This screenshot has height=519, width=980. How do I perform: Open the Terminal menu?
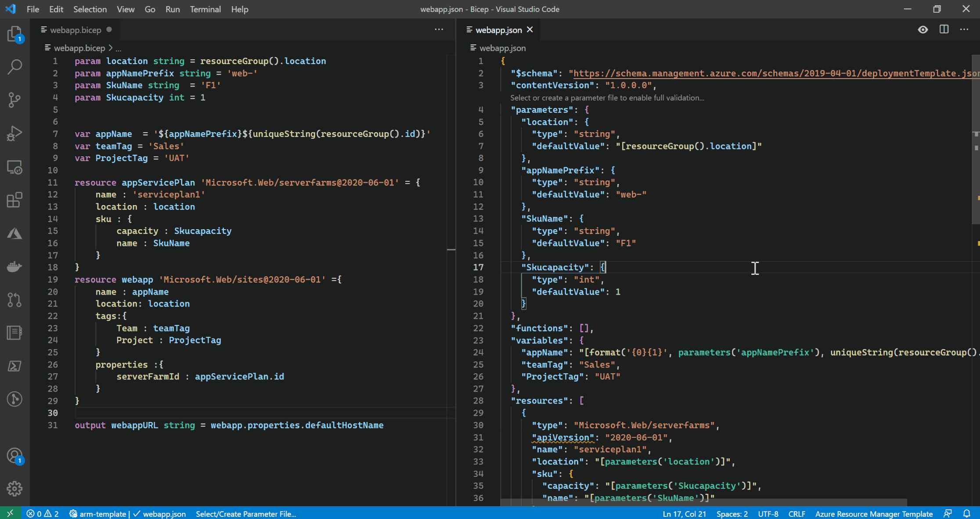coord(205,9)
